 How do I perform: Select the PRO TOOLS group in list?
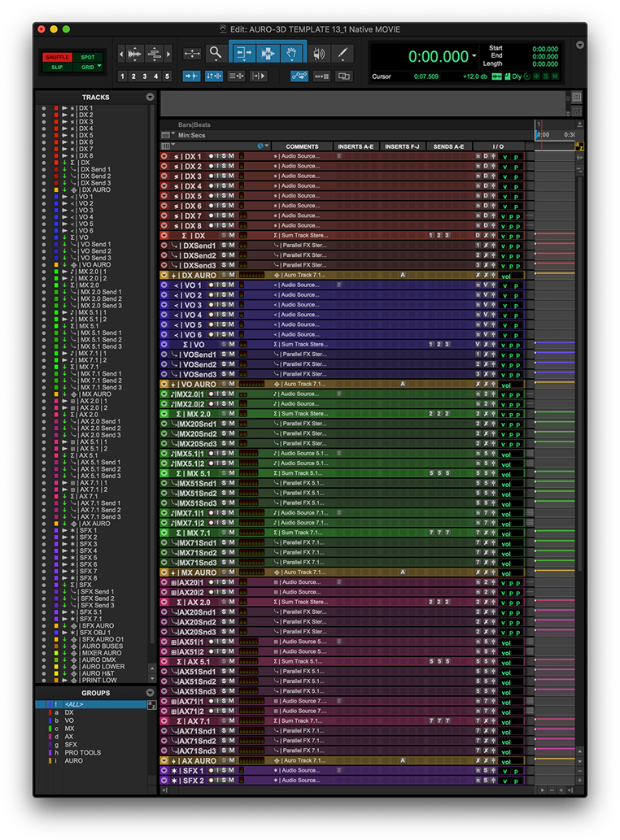[x=83, y=753]
